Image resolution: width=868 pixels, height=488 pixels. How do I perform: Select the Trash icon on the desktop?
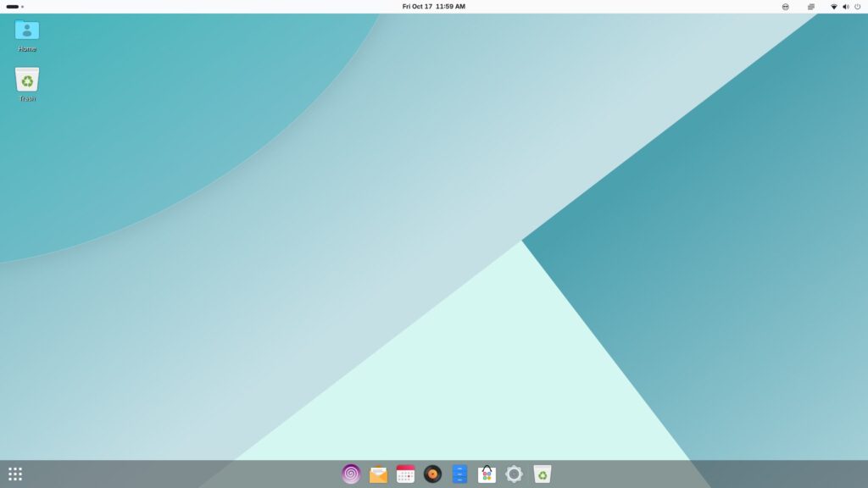(x=27, y=80)
